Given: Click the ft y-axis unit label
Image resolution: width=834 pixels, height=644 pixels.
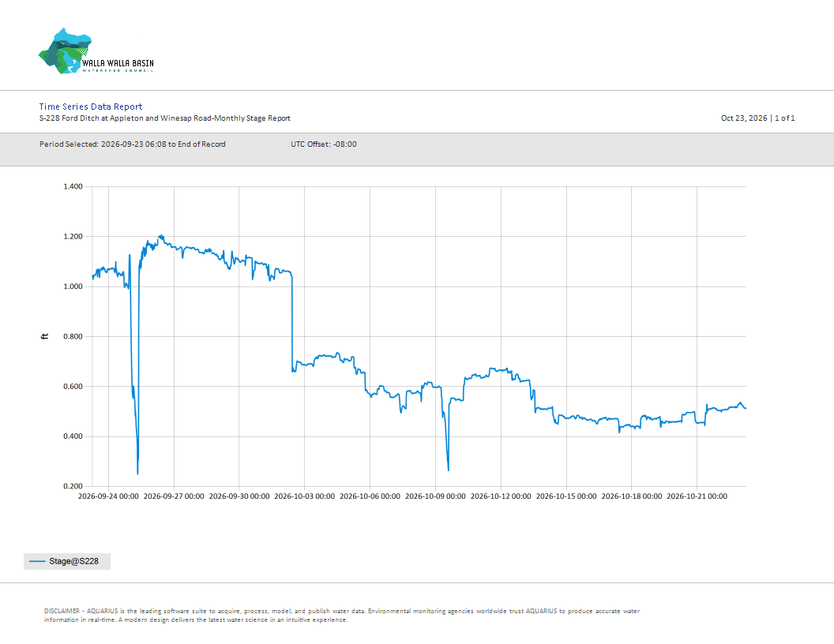Looking at the screenshot, I should pyautogui.click(x=45, y=336).
